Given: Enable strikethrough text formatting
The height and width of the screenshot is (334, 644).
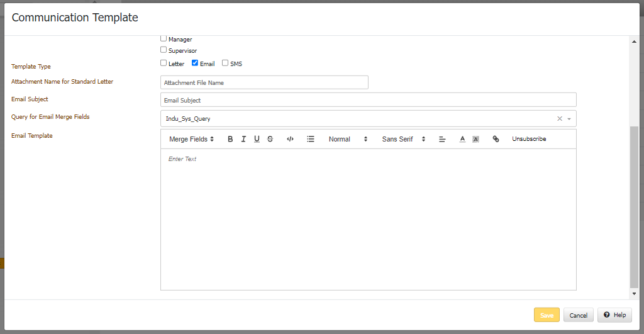Looking at the screenshot, I should tap(270, 139).
